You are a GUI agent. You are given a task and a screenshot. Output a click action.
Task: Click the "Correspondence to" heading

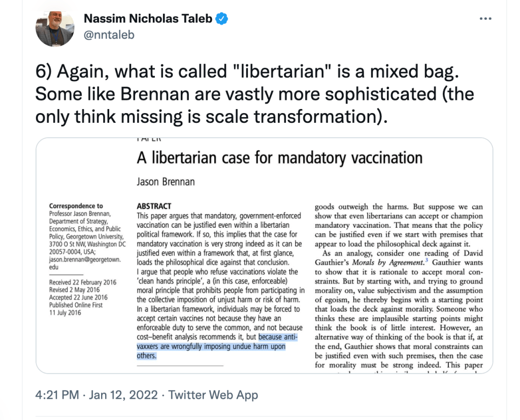click(x=76, y=206)
